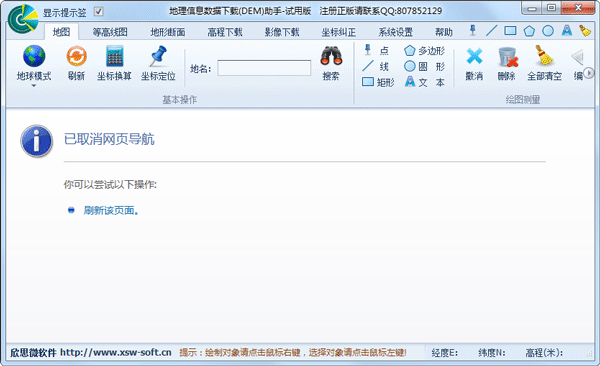Viewport: 600px width, 366px height.
Task: Choose the 文本 drawing tool
Action: pyautogui.click(x=425, y=82)
